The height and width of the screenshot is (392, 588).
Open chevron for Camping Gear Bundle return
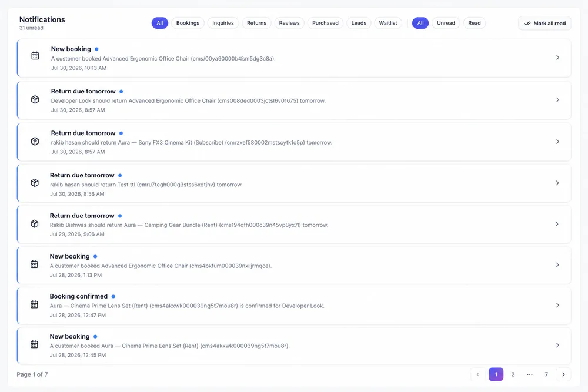(557, 224)
